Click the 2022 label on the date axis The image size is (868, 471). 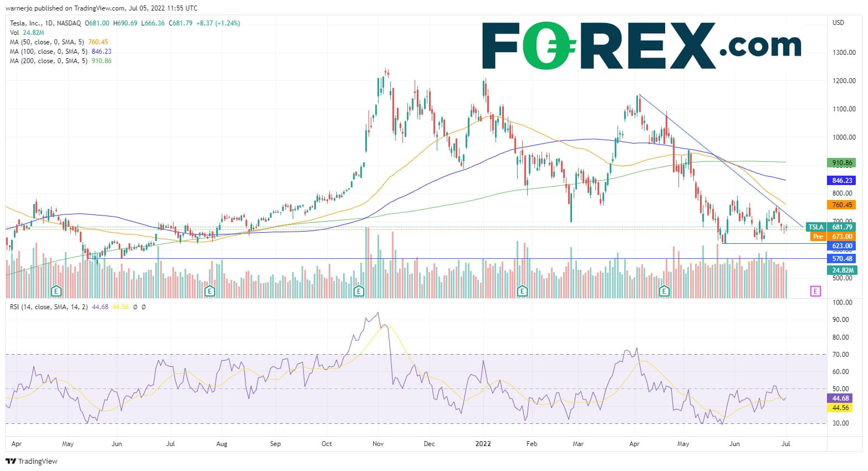point(483,444)
